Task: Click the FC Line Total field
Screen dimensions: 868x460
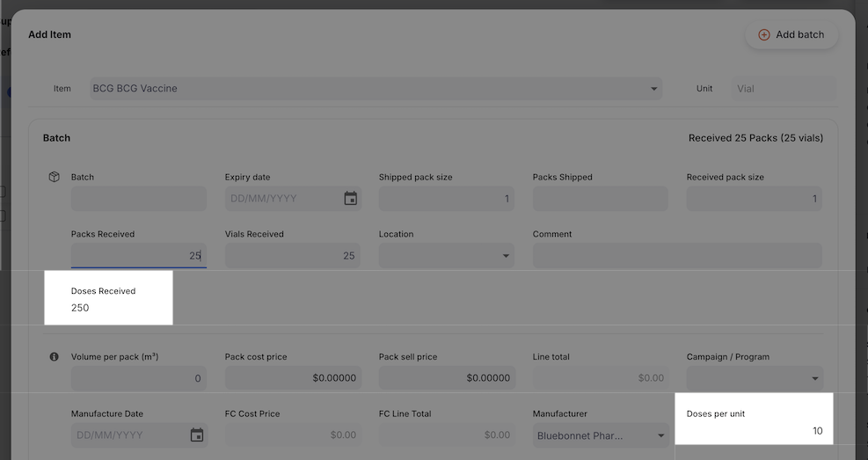Action: (447, 435)
